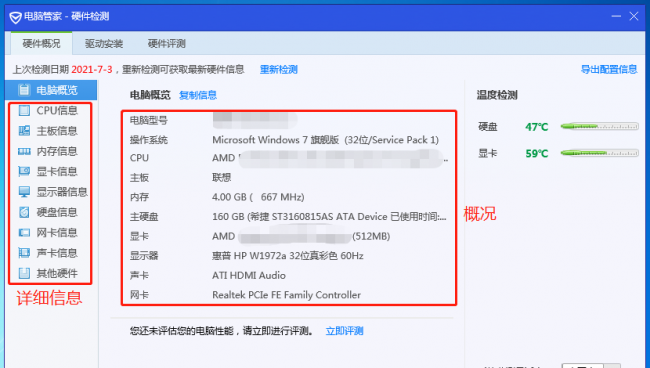Click the 重新检测 link
This screenshot has height=368, width=650.
[x=279, y=70]
